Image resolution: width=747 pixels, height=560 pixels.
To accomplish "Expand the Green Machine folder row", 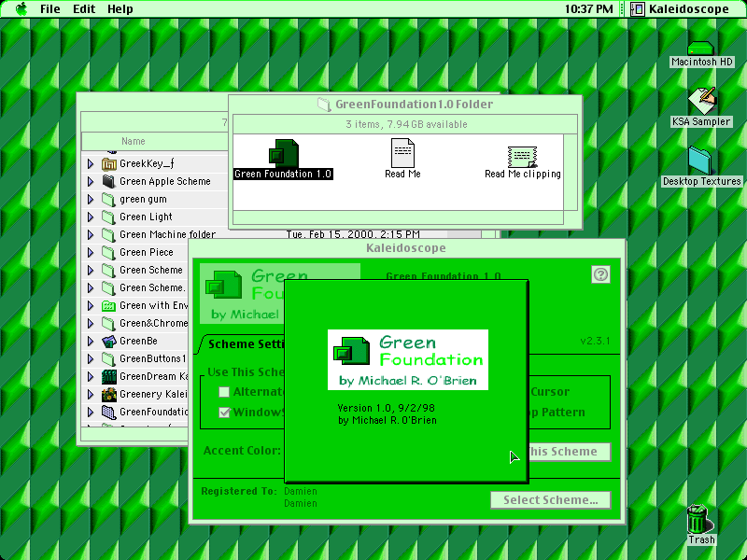I will pos(91,235).
